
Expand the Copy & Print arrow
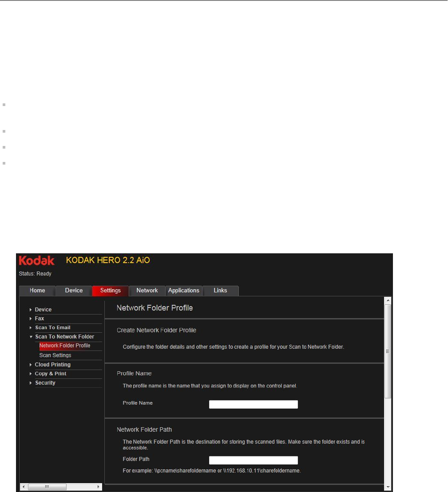coord(31,374)
